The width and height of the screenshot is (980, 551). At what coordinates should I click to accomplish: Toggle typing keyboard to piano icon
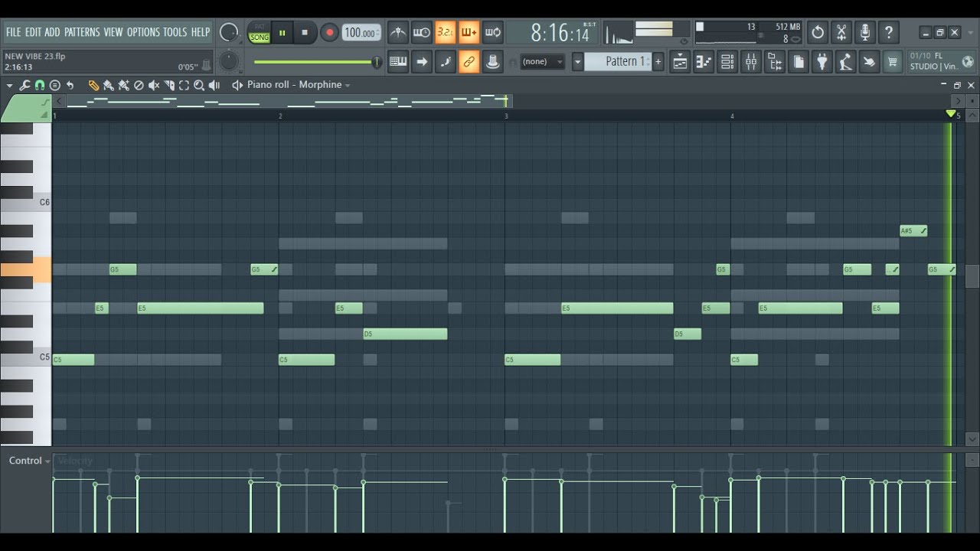pos(398,62)
